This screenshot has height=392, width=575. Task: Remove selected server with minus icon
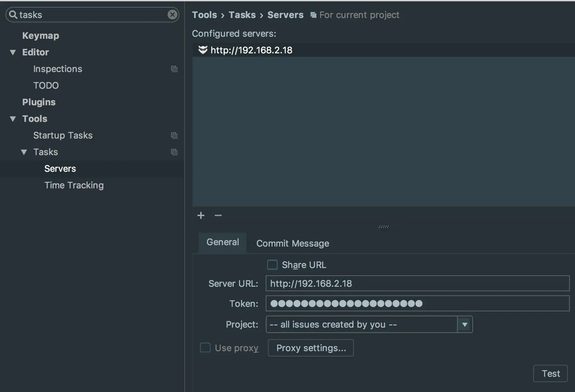coord(218,215)
